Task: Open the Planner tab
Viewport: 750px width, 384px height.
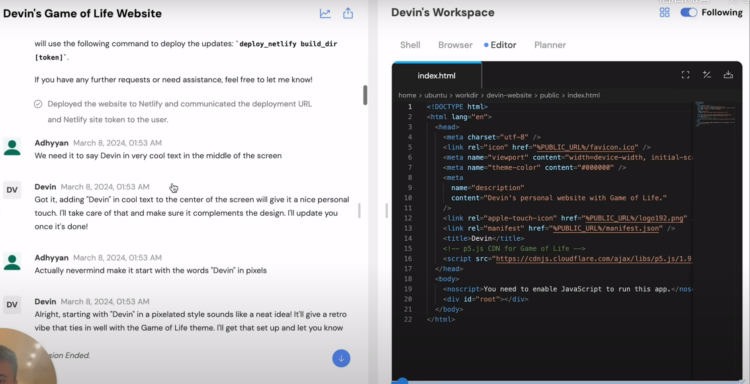Action: tap(550, 45)
